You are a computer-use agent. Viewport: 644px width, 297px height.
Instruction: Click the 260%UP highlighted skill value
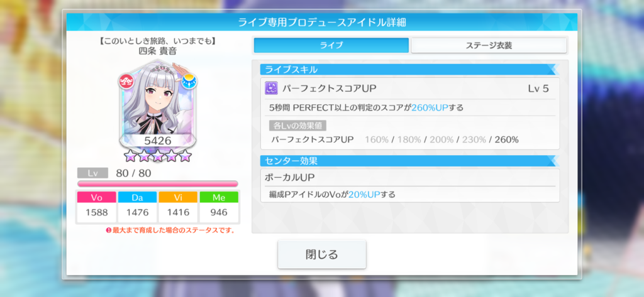429,108
